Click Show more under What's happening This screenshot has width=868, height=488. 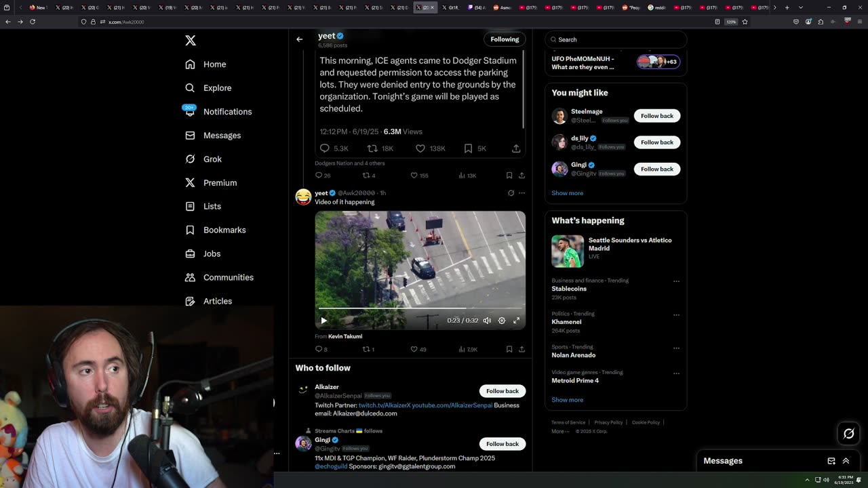coord(567,400)
